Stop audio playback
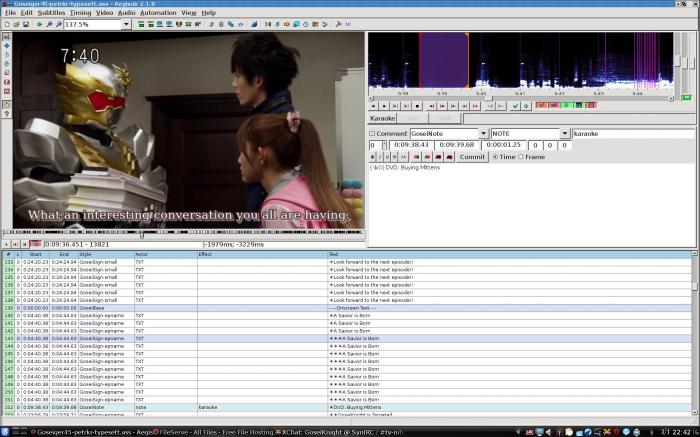Screen dimensions: 700x437 tap(418, 106)
